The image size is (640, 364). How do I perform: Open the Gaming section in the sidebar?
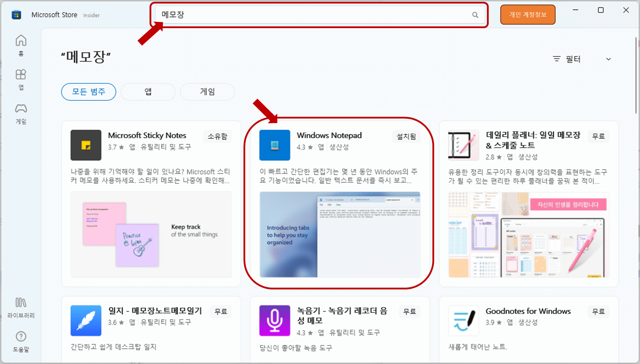click(x=21, y=114)
